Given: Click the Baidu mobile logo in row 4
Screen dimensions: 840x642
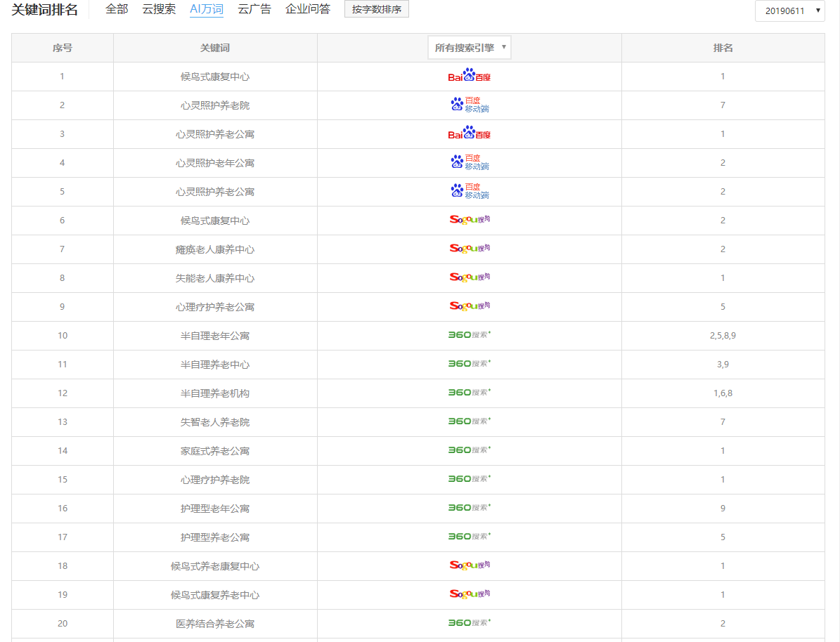Looking at the screenshot, I should (x=470, y=162).
